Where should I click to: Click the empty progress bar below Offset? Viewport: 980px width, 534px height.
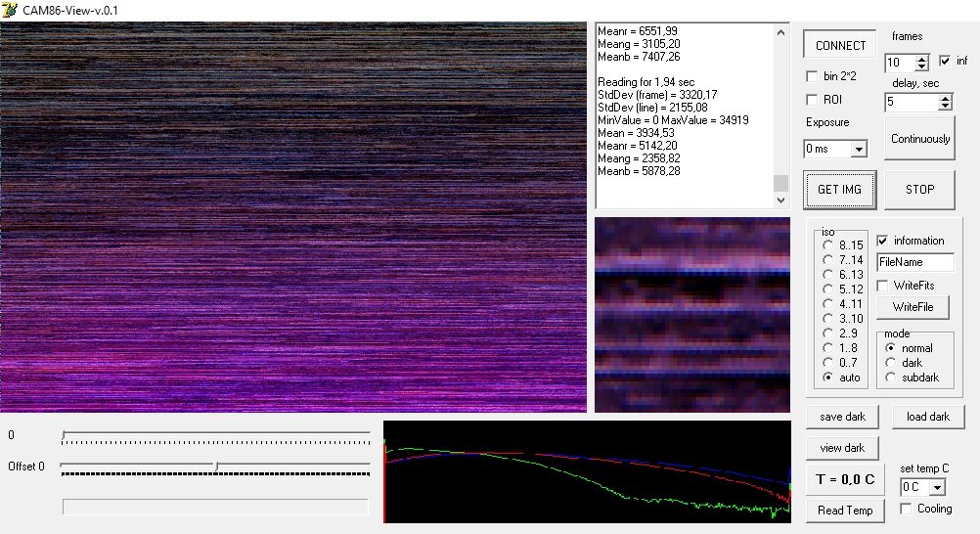(x=215, y=507)
